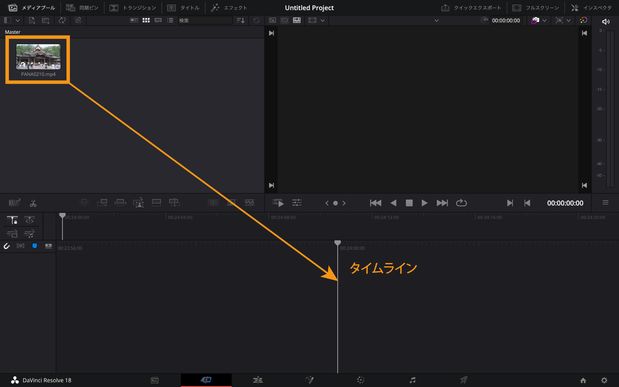619x387 pixels.
Task: Play the timeline in reverse
Action: pos(393,203)
